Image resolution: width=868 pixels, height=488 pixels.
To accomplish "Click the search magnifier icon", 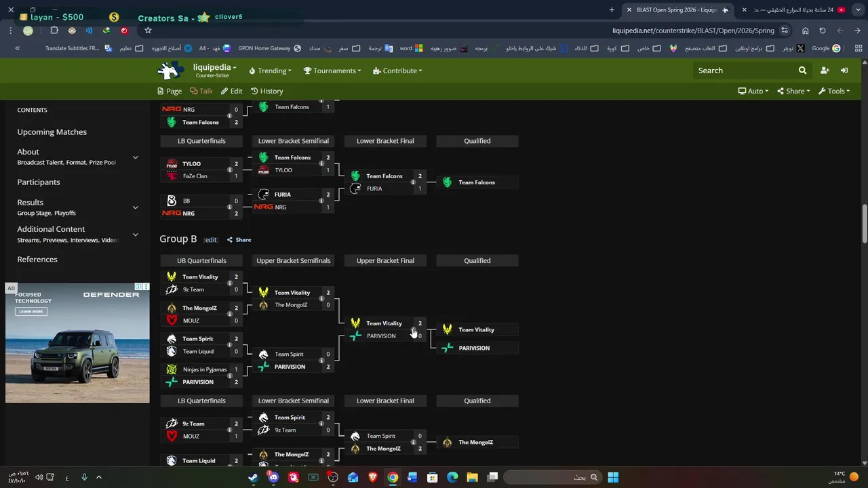I will click(x=802, y=70).
